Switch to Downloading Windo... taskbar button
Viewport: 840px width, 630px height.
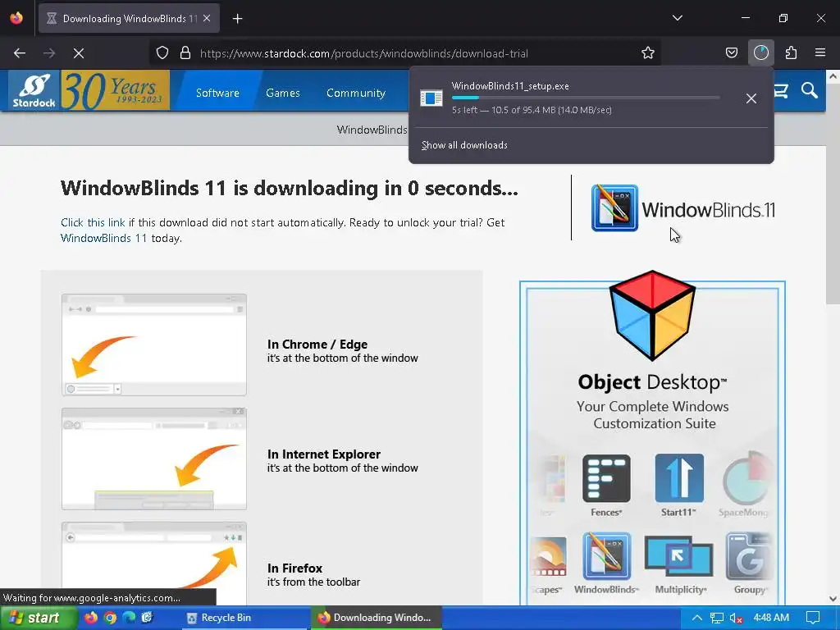pos(376,618)
